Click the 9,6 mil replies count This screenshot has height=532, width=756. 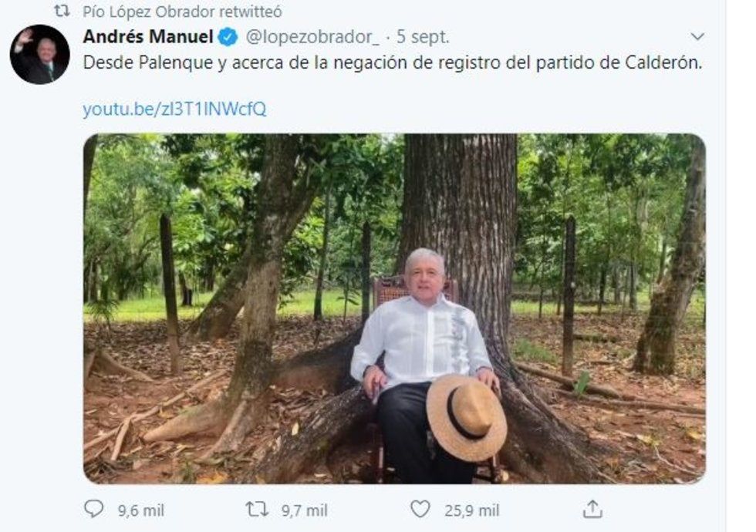pos(140,510)
